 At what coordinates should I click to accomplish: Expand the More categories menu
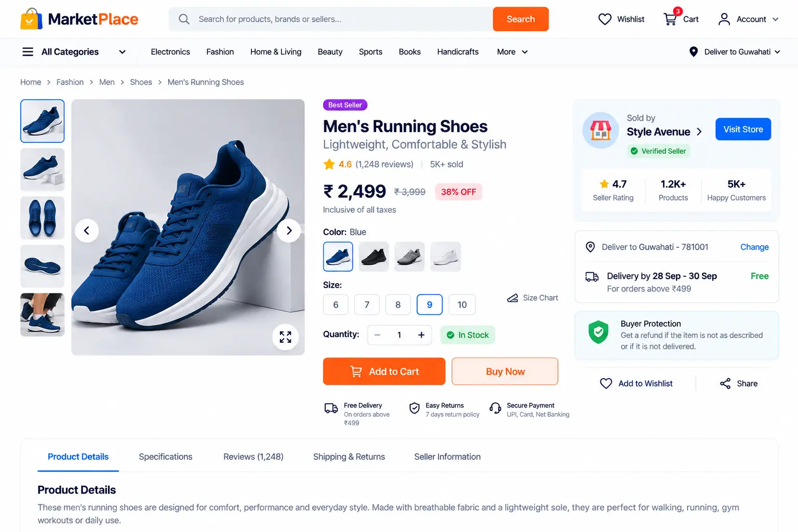pyautogui.click(x=512, y=52)
